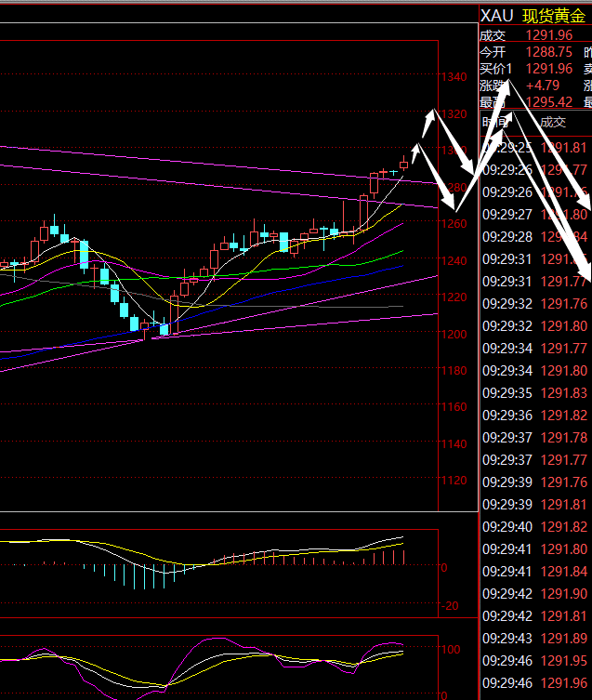Click the 成交 last price value 1291.96 in quote summary
The height and width of the screenshot is (700, 592).
[x=548, y=35]
